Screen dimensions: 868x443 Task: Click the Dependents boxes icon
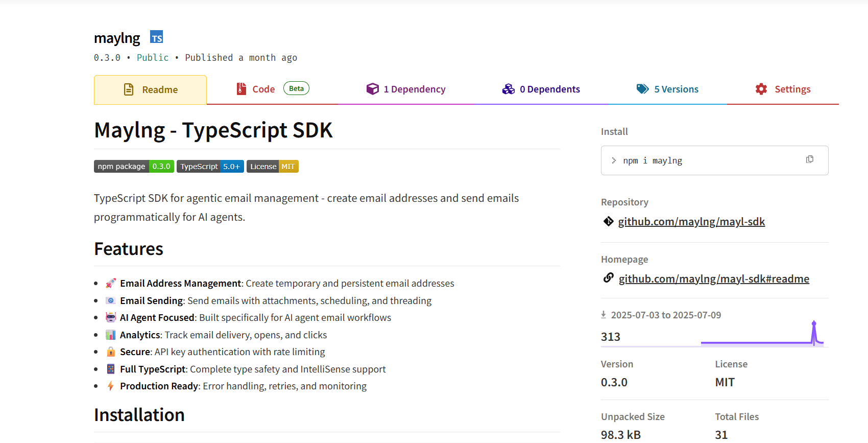[509, 89]
